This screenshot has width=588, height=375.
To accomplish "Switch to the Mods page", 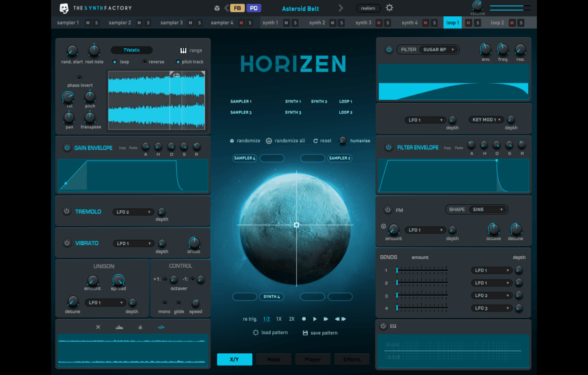I will pos(274,360).
